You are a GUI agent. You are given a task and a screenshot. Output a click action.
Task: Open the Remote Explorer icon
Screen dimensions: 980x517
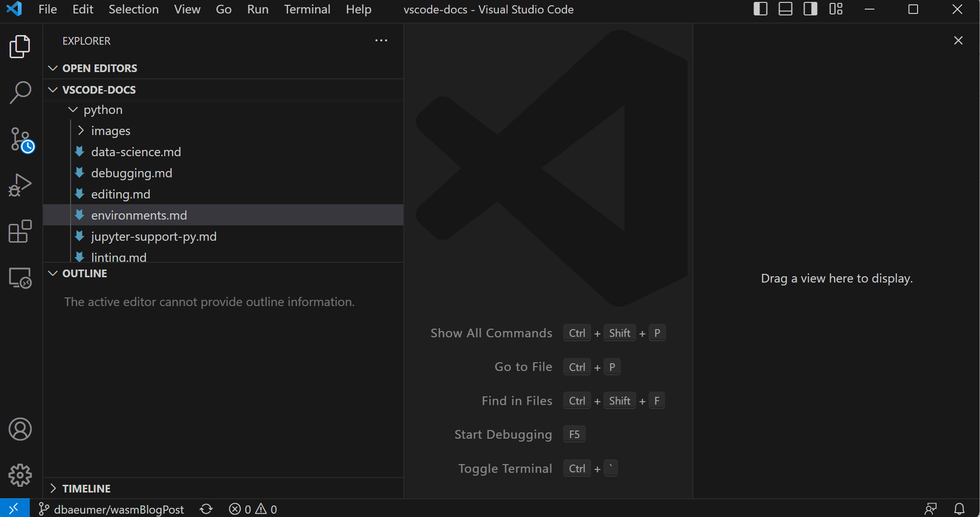pyautogui.click(x=20, y=278)
